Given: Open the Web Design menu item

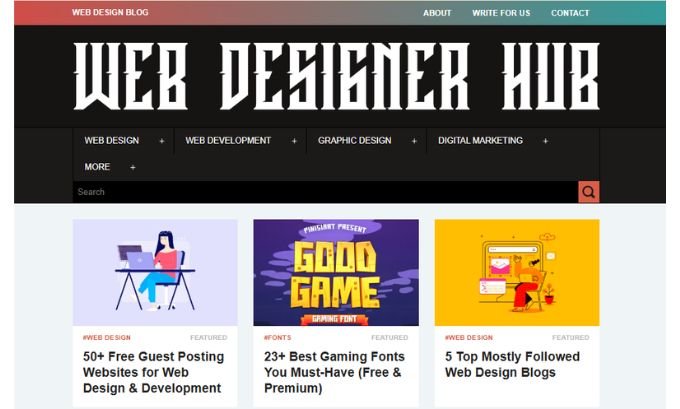Looking at the screenshot, I should pos(112,141).
